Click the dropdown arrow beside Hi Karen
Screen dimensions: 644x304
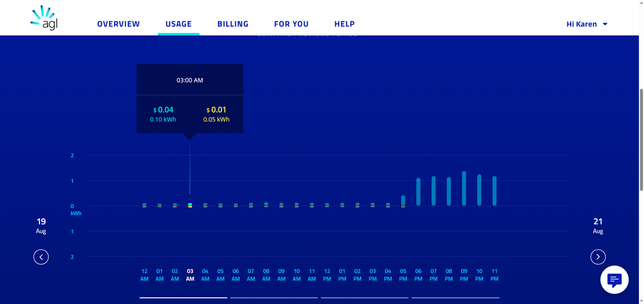click(x=605, y=24)
